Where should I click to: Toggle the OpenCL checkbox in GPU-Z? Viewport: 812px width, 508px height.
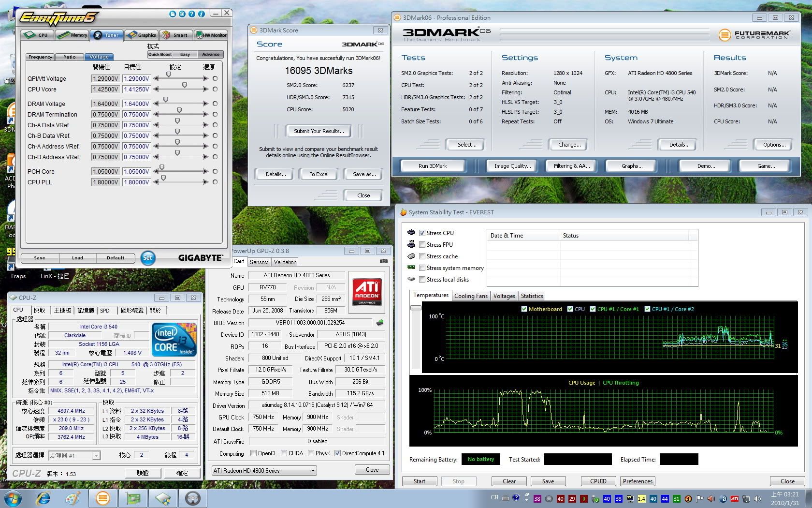(x=253, y=454)
